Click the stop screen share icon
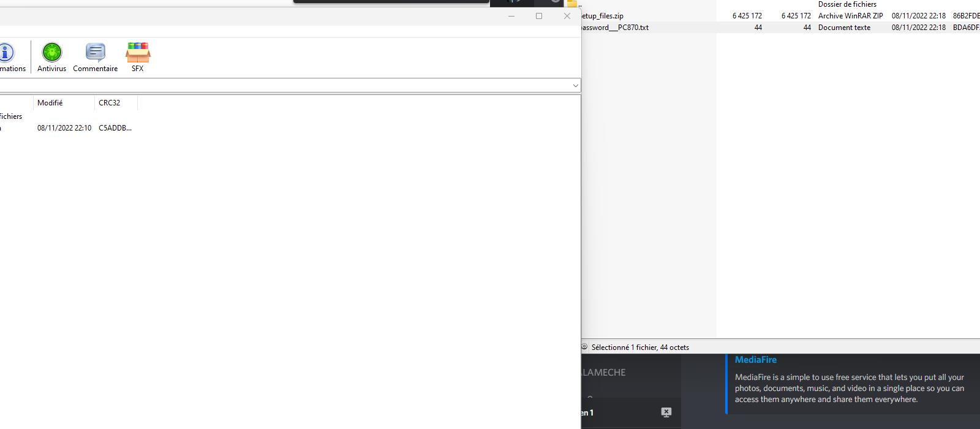This screenshot has width=980, height=429. coord(666,412)
